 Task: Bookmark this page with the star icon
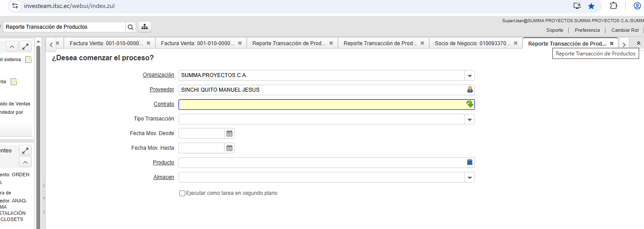click(591, 6)
